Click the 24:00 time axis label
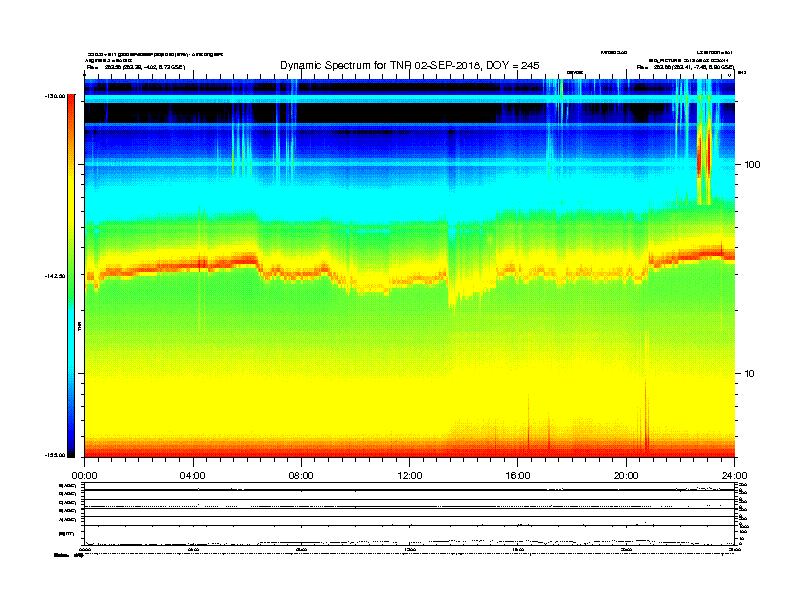 (734, 476)
